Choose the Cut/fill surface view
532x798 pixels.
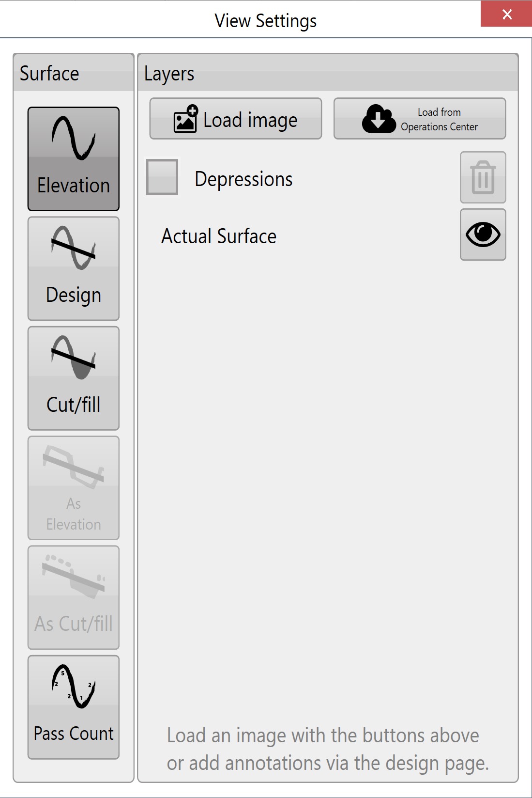click(74, 378)
